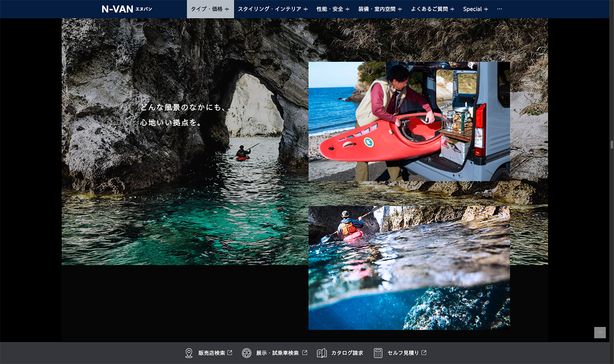Open the Special menu
The width and height of the screenshot is (614, 364).
point(476,9)
